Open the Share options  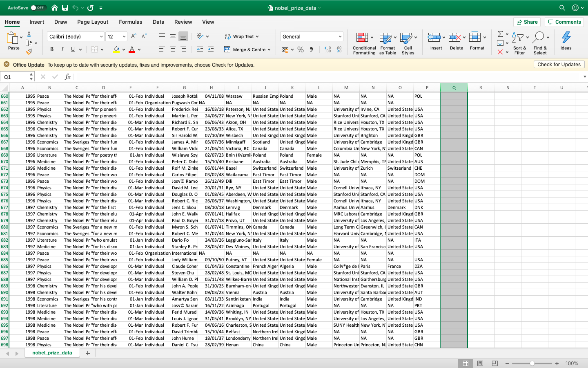527,22
